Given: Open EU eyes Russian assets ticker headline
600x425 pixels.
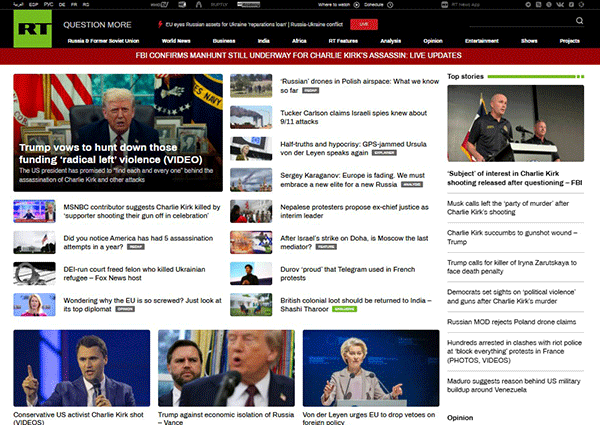Looking at the screenshot, I should click(x=254, y=24).
